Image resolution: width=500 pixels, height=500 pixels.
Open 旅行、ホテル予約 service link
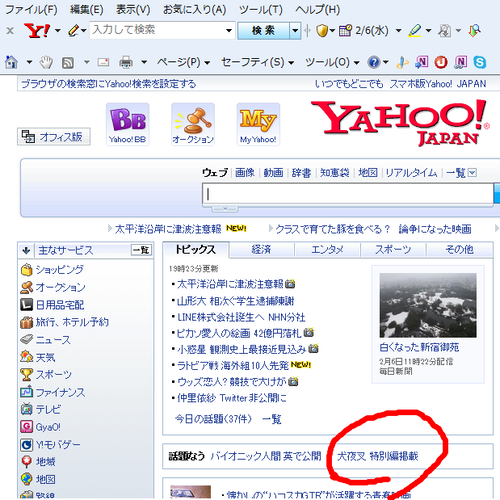[72, 322]
